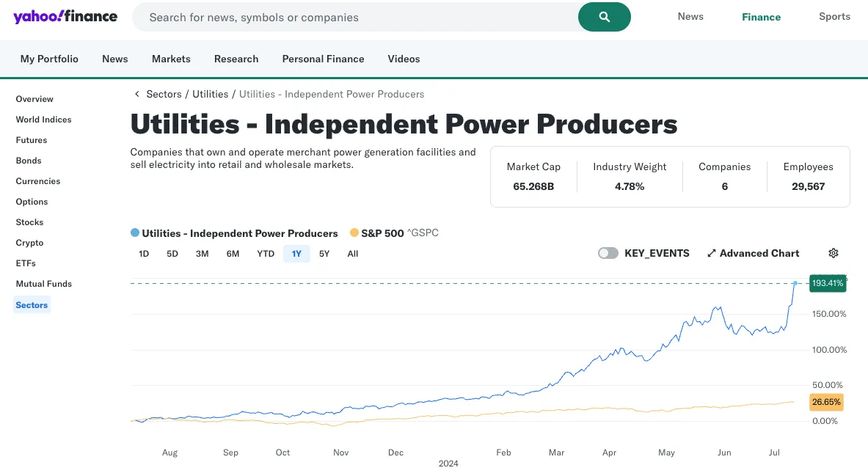Switch chart range to 5D
Viewport: 868px width, 476px height.
pyautogui.click(x=172, y=254)
